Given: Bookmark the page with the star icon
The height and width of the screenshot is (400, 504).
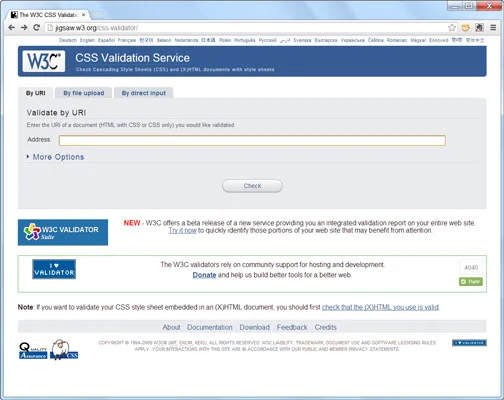Looking at the screenshot, I should [452, 28].
